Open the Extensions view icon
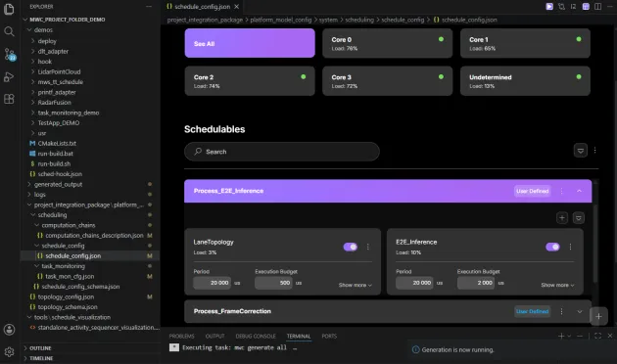Viewport: 617px width, 364px height. point(9,99)
